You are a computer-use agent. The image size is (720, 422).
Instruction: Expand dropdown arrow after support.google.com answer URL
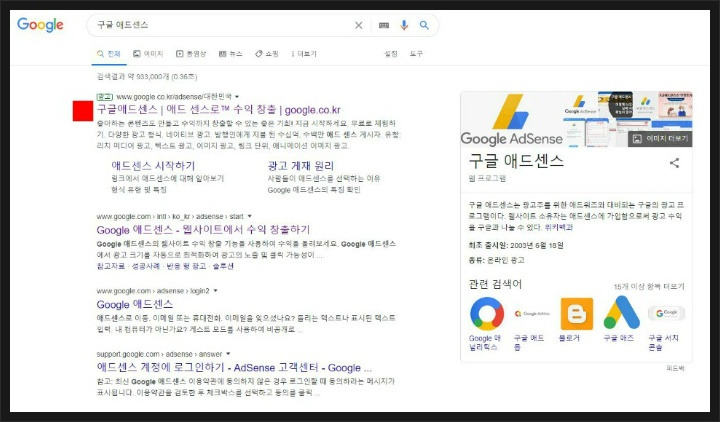click(x=228, y=354)
